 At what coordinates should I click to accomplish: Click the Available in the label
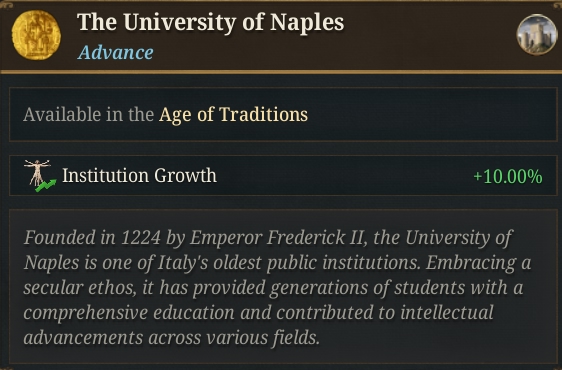(89, 115)
